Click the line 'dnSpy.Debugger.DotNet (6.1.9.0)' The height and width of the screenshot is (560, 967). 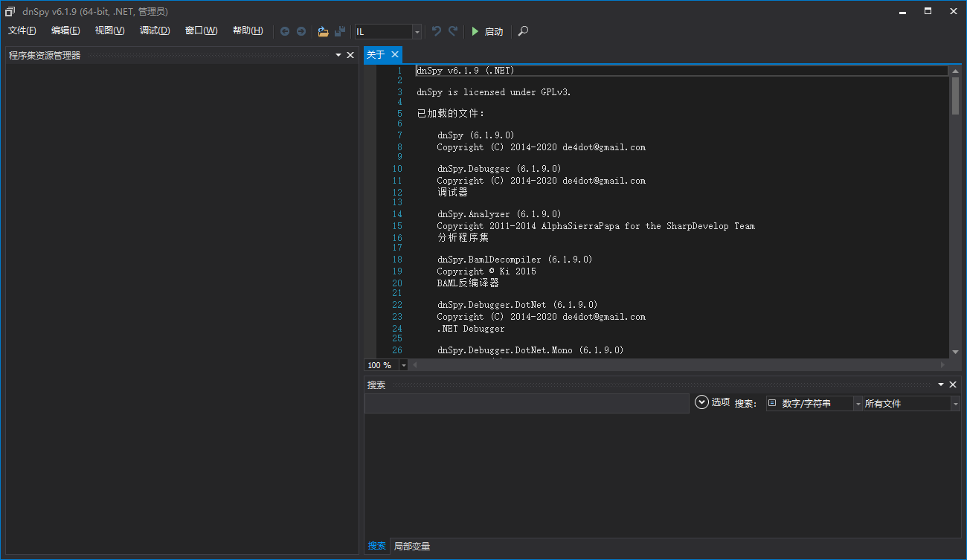click(517, 305)
